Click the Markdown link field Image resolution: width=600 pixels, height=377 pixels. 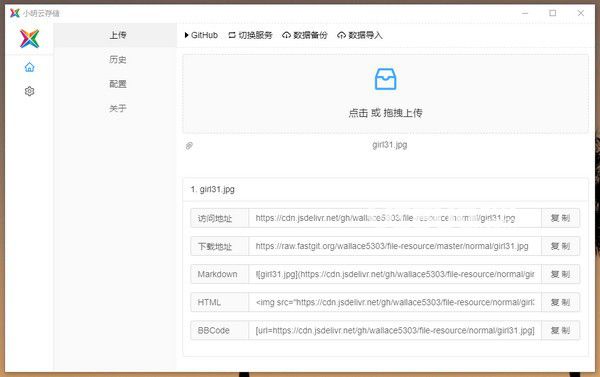(x=395, y=274)
